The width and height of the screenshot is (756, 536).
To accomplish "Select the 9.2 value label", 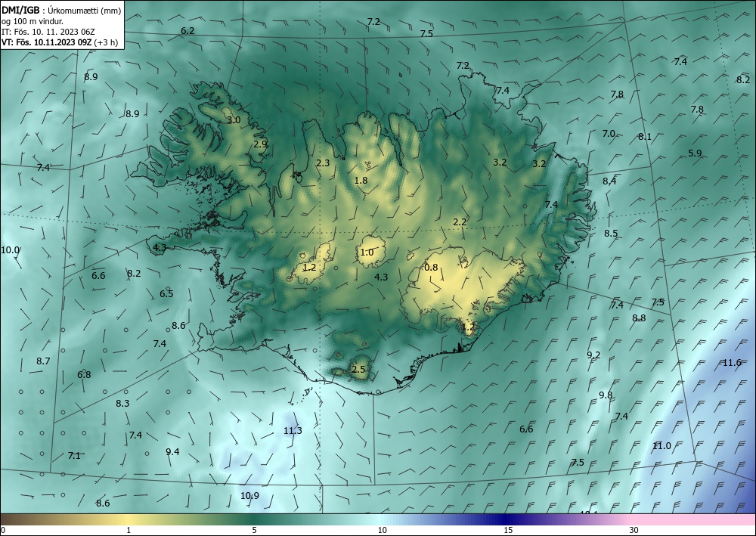I will (x=593, y=355).
